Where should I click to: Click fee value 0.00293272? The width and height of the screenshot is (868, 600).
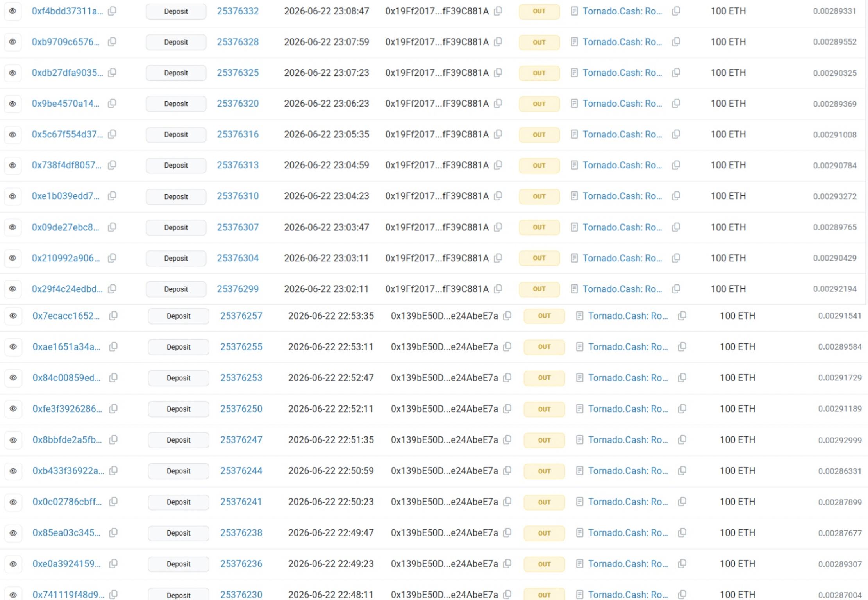point(835,196)
